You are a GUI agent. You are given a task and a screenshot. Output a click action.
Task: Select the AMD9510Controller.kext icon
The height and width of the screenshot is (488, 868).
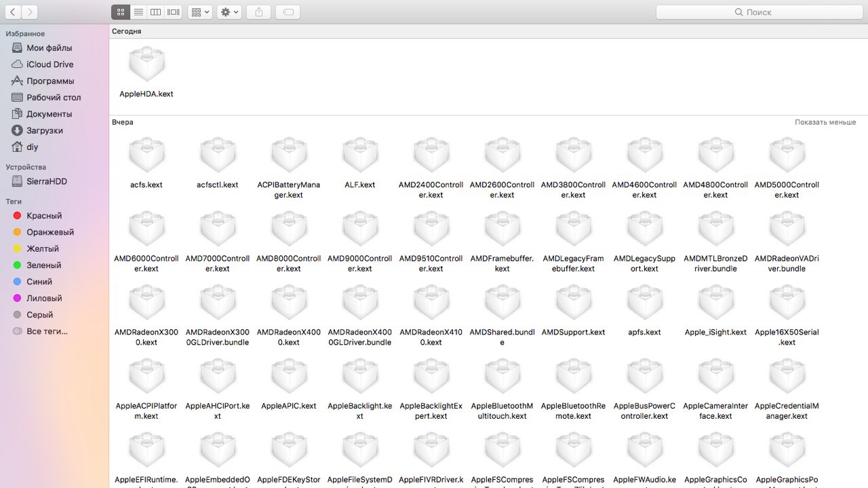(x=431, y=229)
